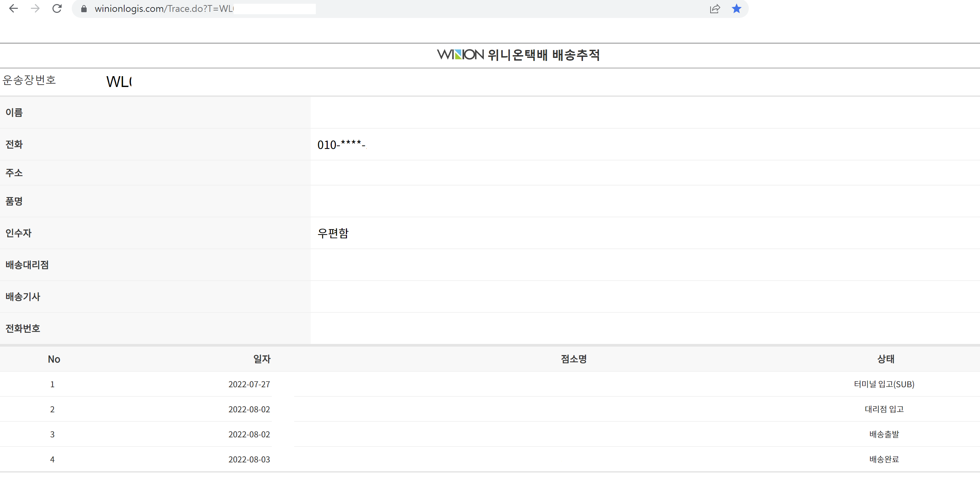Click the No column header
Image resolution: width=980 pixels, height=480 pixels.
54,359
